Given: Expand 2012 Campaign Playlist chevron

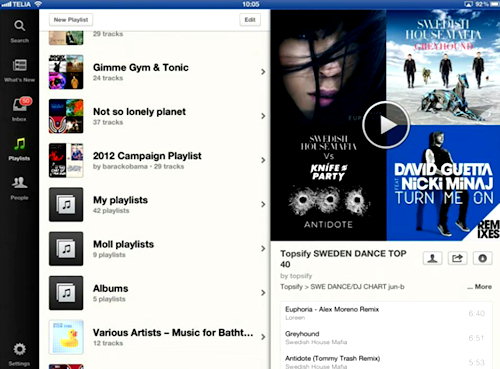Looking at the screenshot, I should click(263, 160).
